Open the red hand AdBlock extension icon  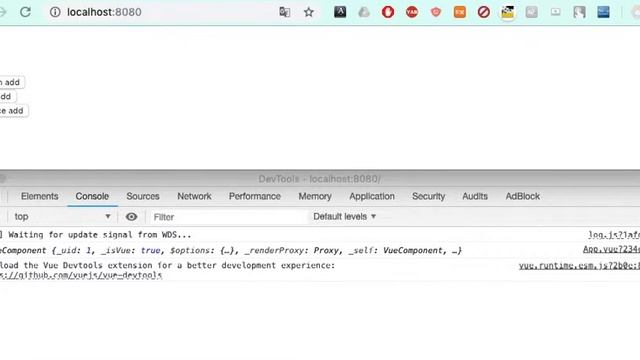click(x=388, y=12)
